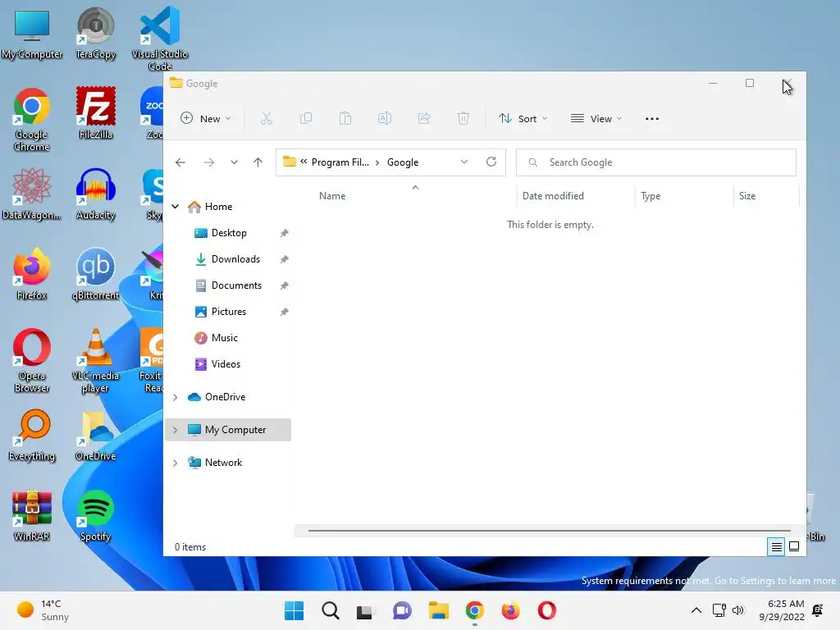Select the Everything search desktop icon

click(32, 436)
